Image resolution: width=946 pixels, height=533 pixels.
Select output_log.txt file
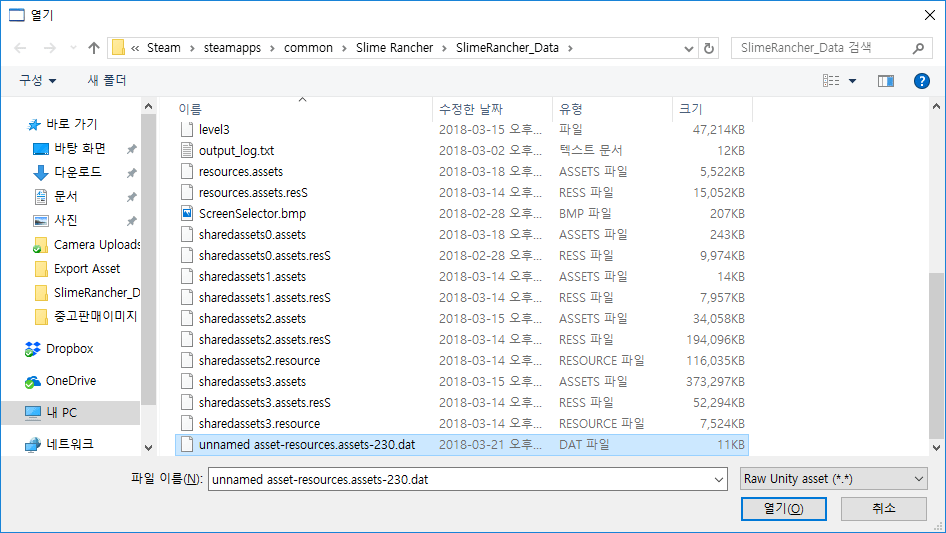[x=462, y=151]
